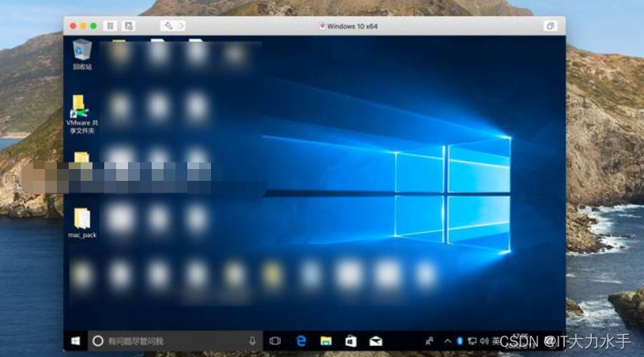Click the Windows 10 x64 window title
Image resolution: width=644 pixels, height=357 pixels.
pos(352,26)
